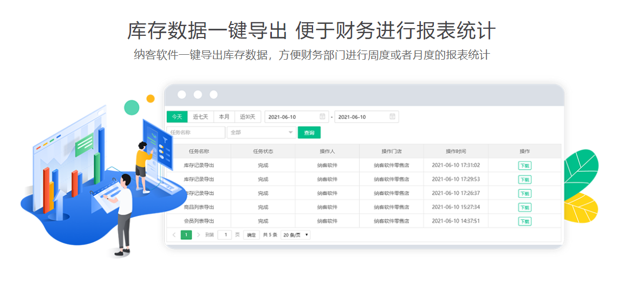
Task: Click 纳客软件零售店 store in 商品列表导出 row
Action: [392, 207]
